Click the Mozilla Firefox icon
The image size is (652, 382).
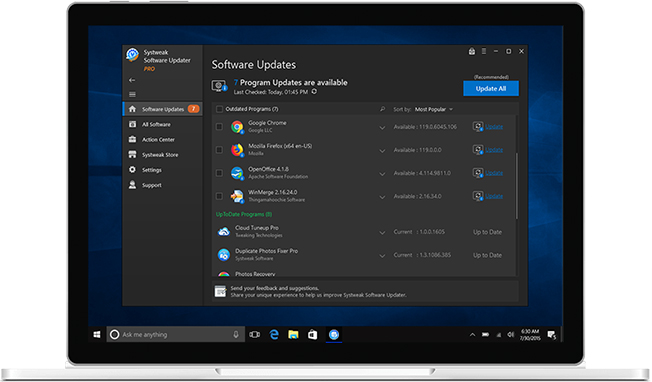[237, 150]
